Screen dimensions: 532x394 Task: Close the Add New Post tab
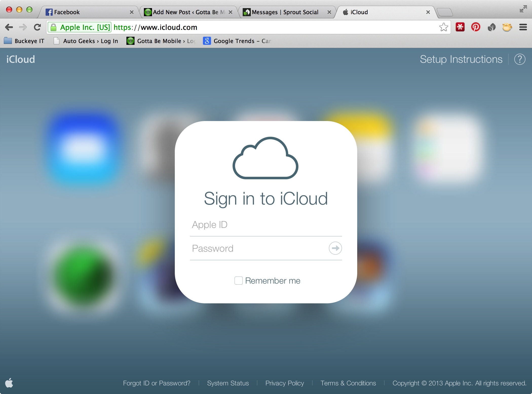tap(231, 12)
